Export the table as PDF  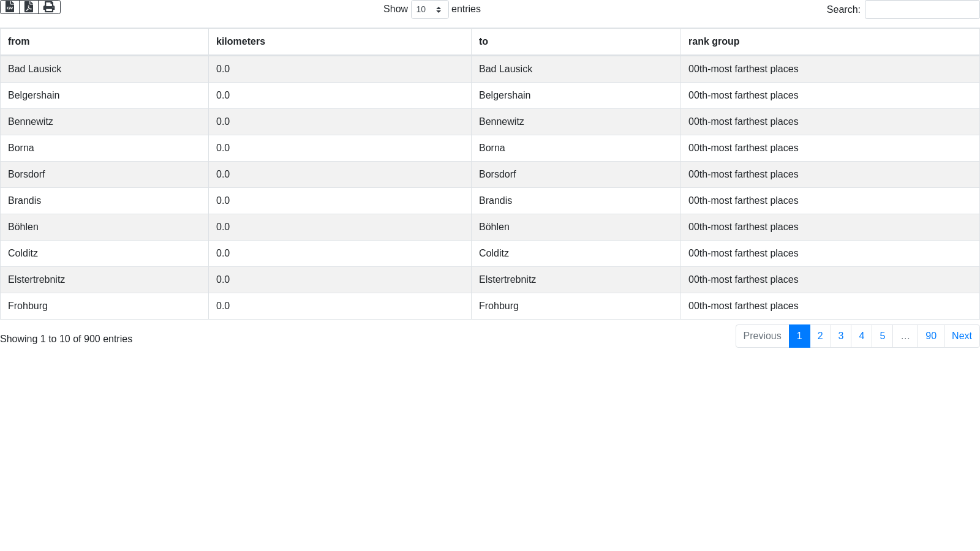(x=29, y=7)
